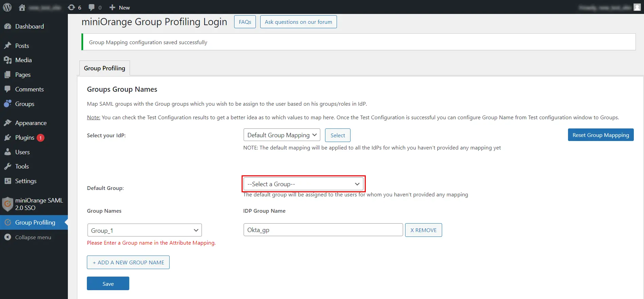Click the underlined Note: text

pos(94,118)
